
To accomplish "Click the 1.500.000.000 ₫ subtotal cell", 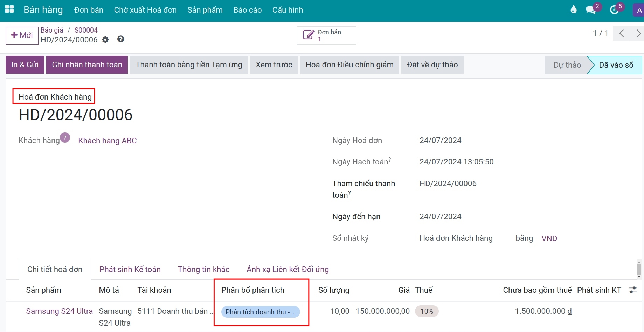I will [x=543, y=311].
